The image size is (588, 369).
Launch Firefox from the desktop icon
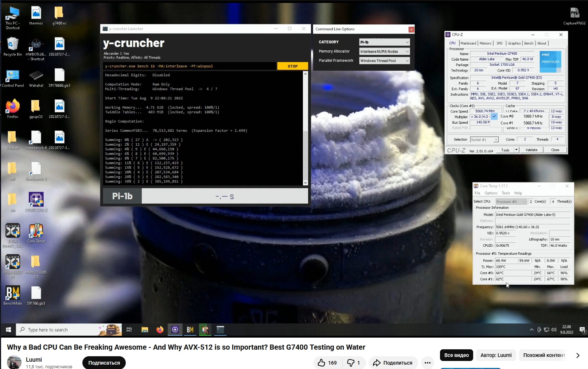[x=13, y=109]
